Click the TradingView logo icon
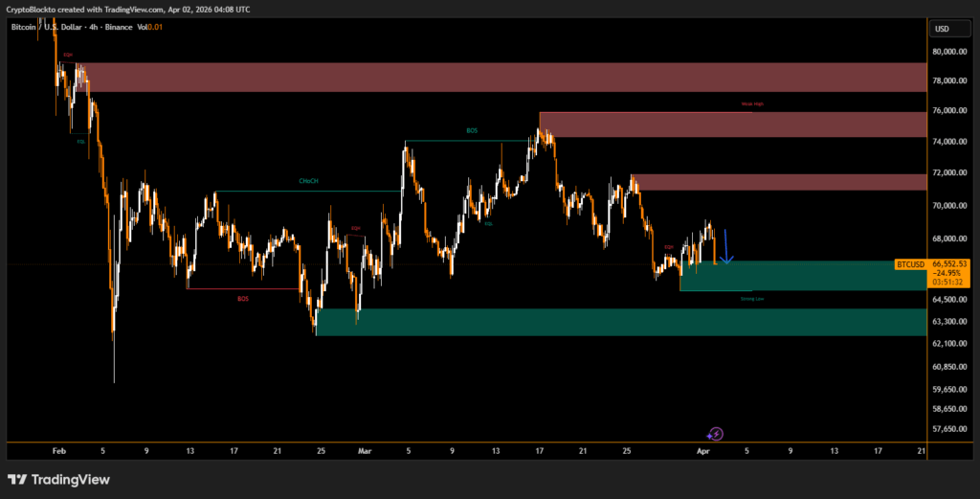The width and height of the screenshot is (980, 499). (x=19, y=479)
